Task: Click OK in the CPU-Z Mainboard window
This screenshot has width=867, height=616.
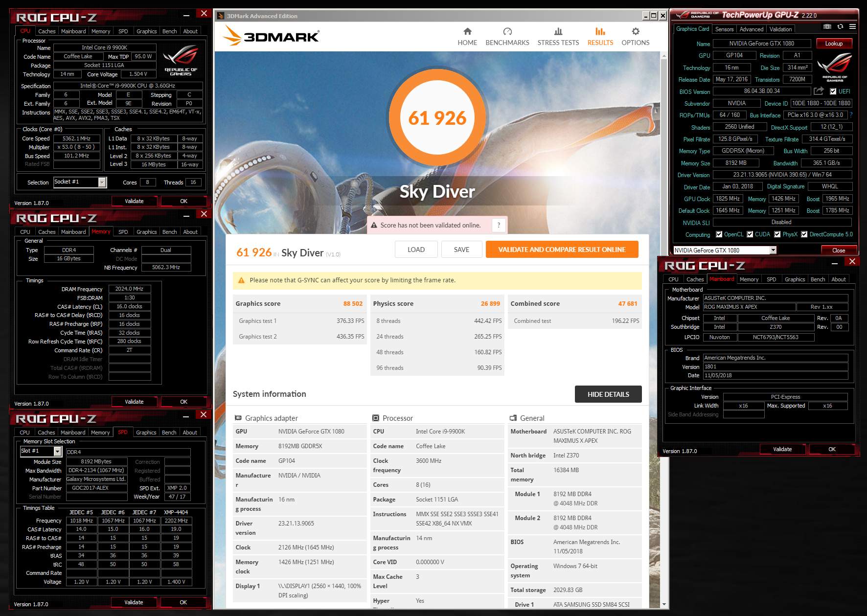Action: [x=832, y=449]
